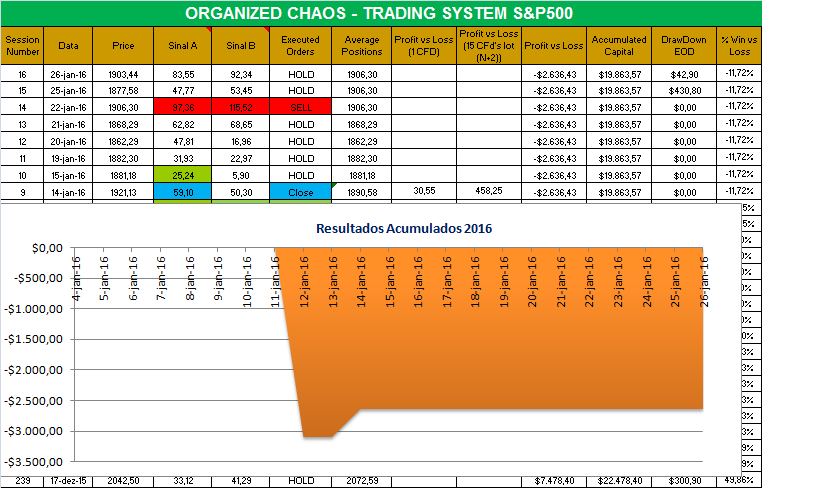819x488 pixels.
Task: Select the DrawDown value $42,90
Action: (684, 74)
